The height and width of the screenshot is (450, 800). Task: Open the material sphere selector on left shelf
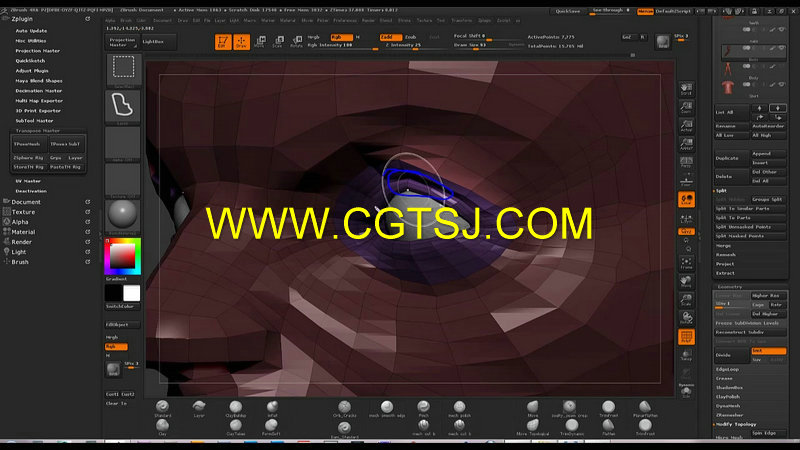(x=123, y=215)
